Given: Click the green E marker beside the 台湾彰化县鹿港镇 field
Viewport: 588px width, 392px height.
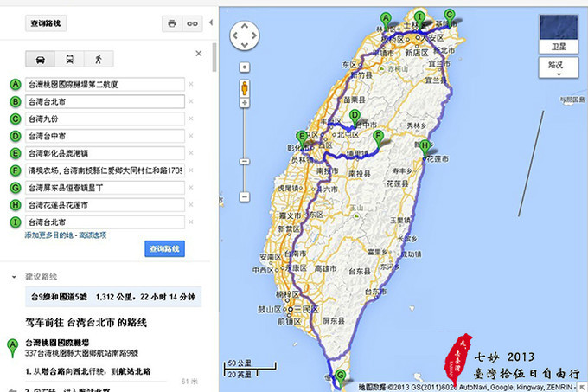Looking at the screenshot, I should pos(16,153).
